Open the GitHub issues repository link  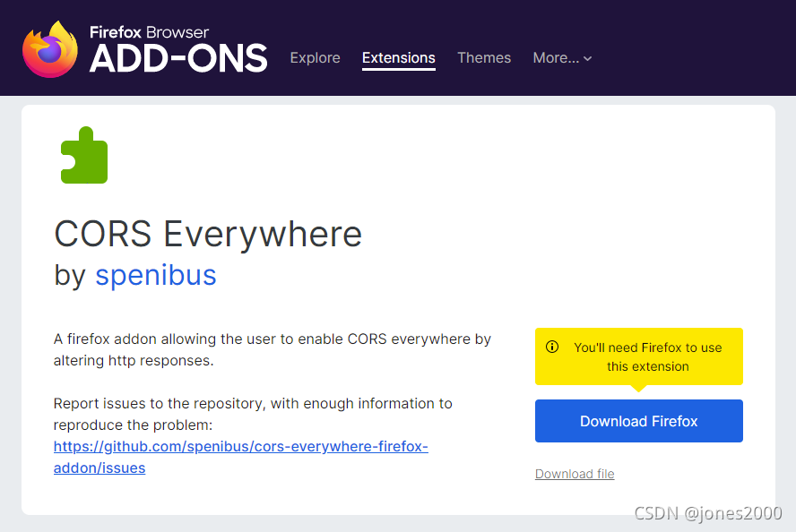[x=240, y=457]
